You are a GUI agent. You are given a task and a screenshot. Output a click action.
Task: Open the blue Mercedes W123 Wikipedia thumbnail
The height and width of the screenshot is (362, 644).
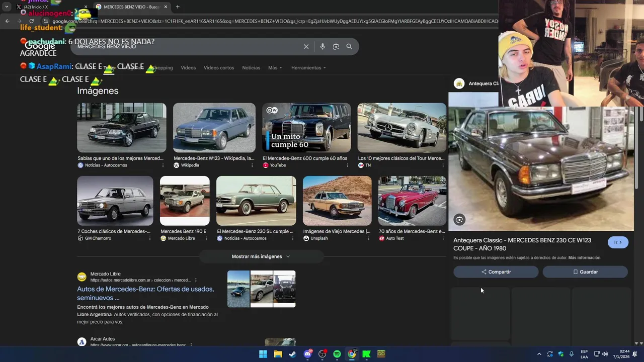[x=214, y=128]
